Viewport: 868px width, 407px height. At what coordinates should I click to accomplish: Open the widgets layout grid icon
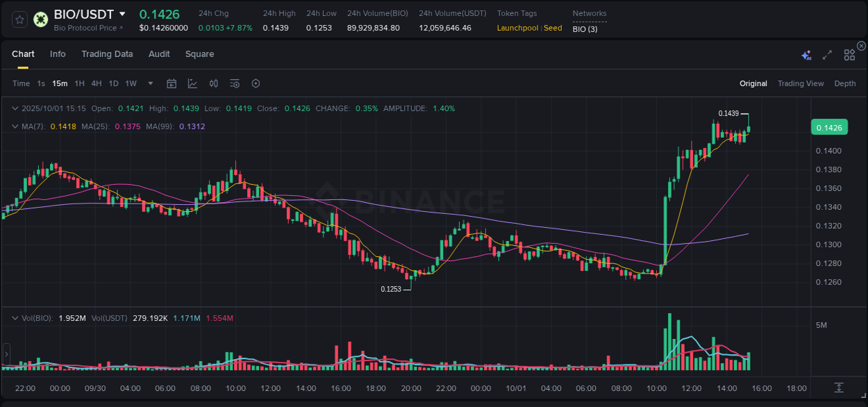pos(849,54)
